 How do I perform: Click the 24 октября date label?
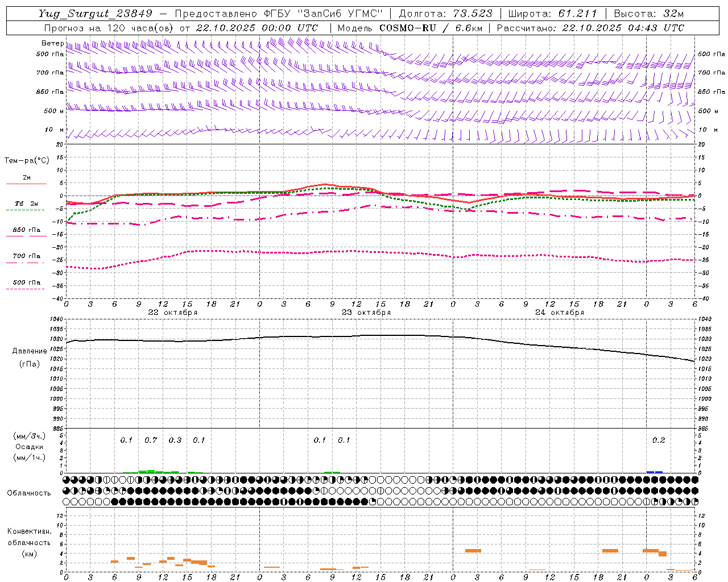click(x=560, y=313)
